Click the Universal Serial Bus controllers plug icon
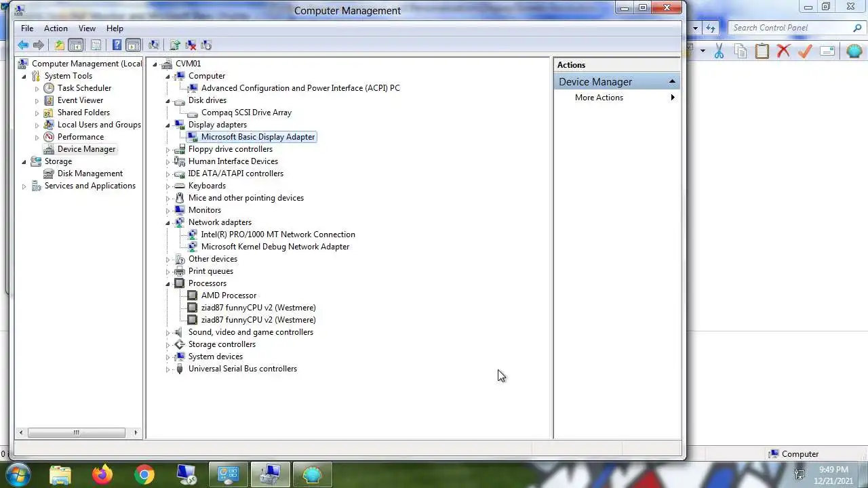This screenshot has width=868, height=488. [179, 369]
